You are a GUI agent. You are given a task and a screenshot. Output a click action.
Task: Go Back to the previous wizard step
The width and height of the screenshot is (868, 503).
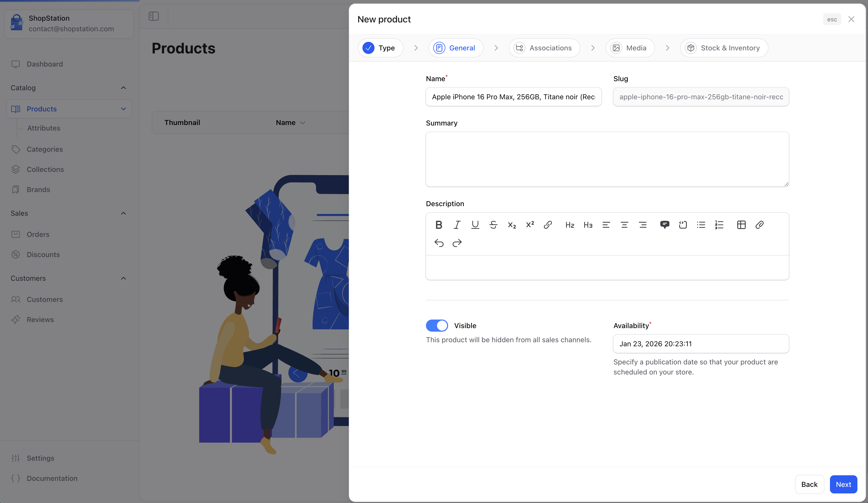(809, 484)
